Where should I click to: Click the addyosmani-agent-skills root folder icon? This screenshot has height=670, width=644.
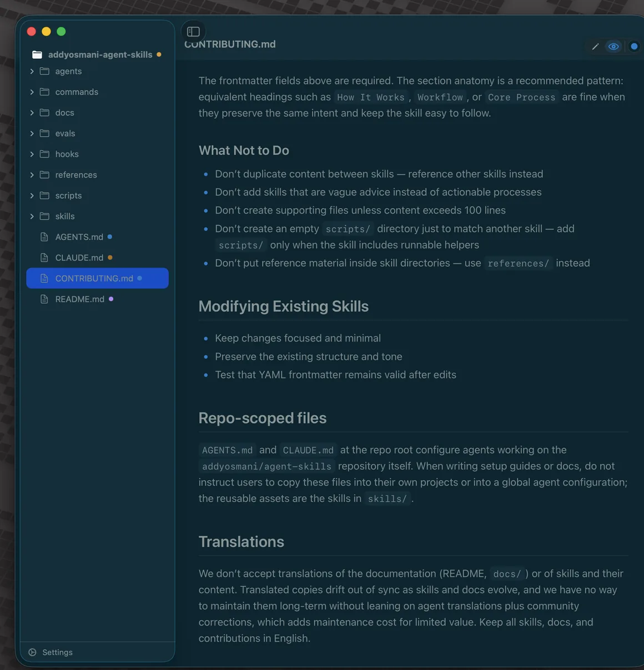pyautogui.click(x=37, y=54)
